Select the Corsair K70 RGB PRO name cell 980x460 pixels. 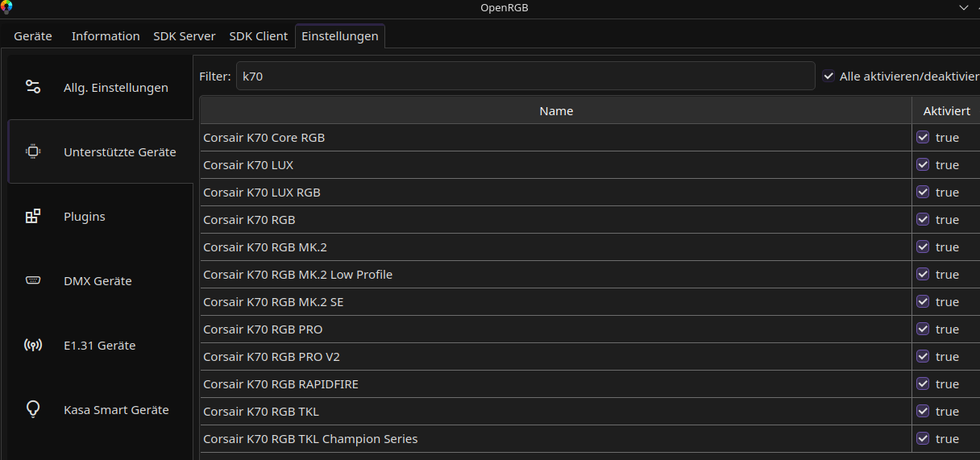pos(556,329)
